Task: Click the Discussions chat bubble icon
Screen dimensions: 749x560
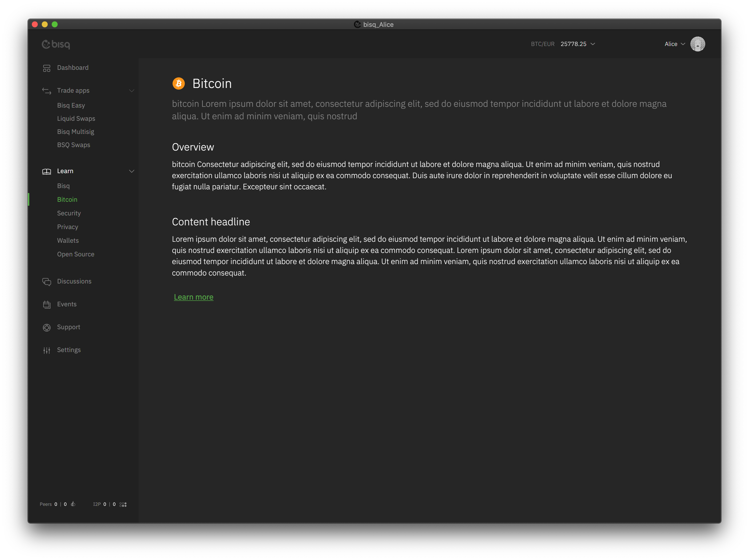Action: tap(47, 282)
